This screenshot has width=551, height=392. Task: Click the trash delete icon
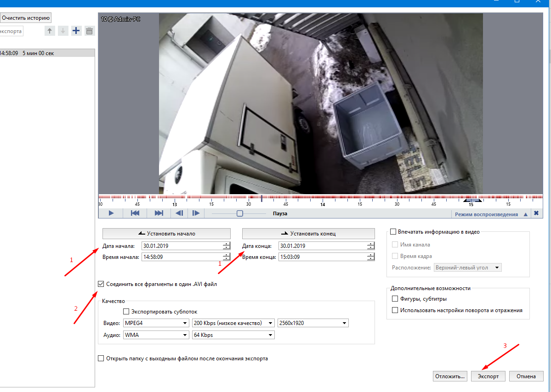90,31
